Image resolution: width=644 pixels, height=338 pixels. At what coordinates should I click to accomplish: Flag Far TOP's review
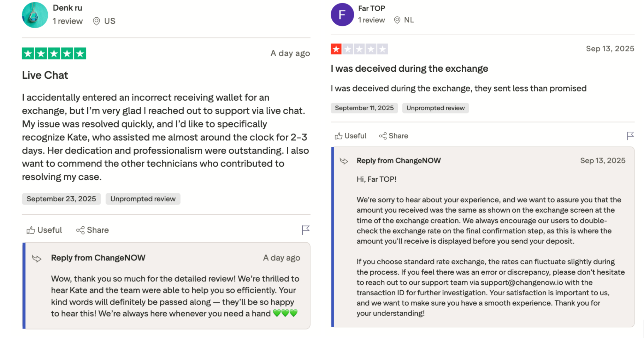630,136
